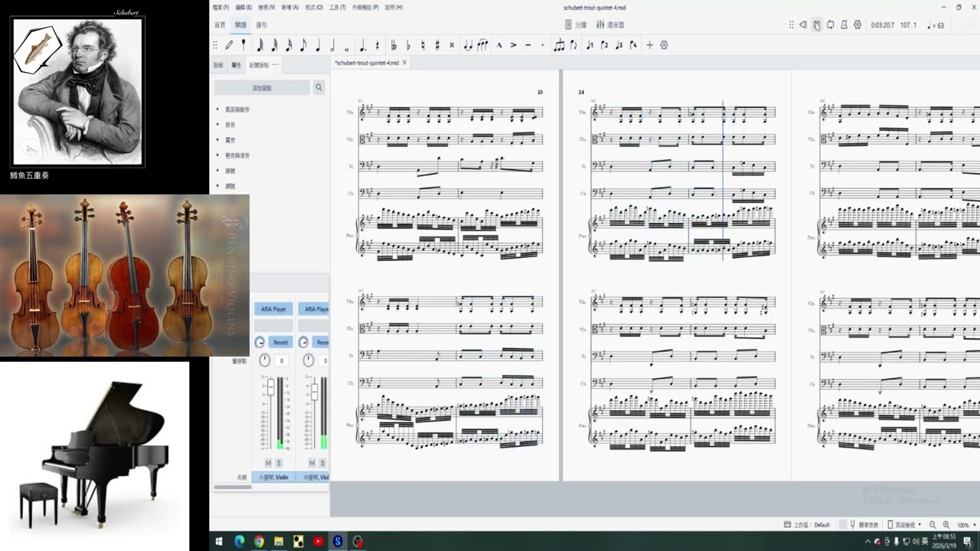Open the 工具 (T) menu
980x551 pixels.
click(337, 7)
